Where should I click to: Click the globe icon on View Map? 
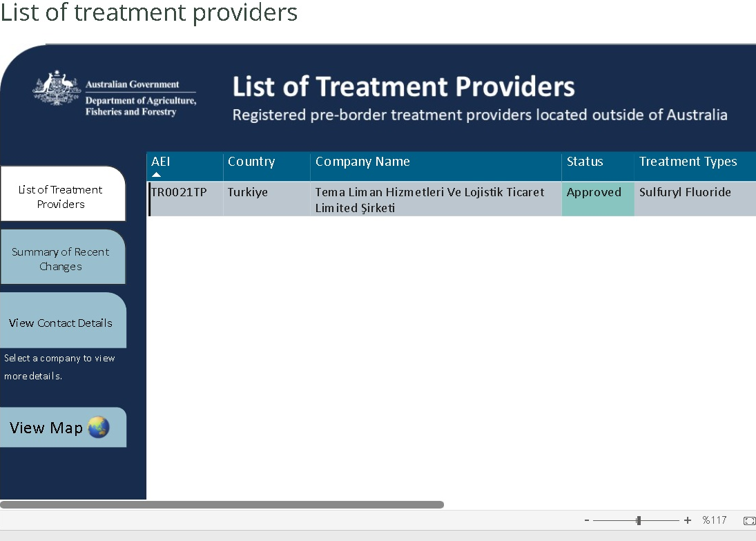point(98,428)
